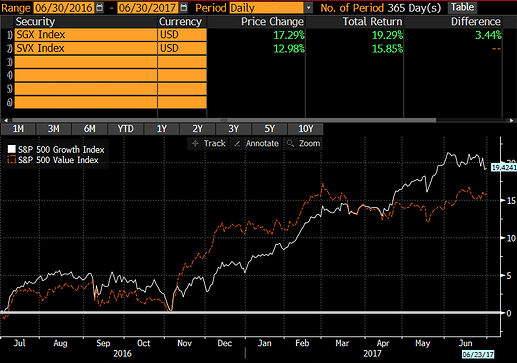517x363 pixels.
Task: Select the 1M range tab
Action: (x=18, y=129)
